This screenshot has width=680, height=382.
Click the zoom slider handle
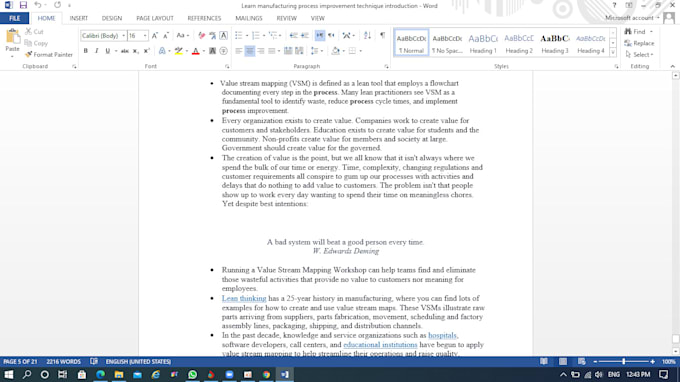coord(624,362)
